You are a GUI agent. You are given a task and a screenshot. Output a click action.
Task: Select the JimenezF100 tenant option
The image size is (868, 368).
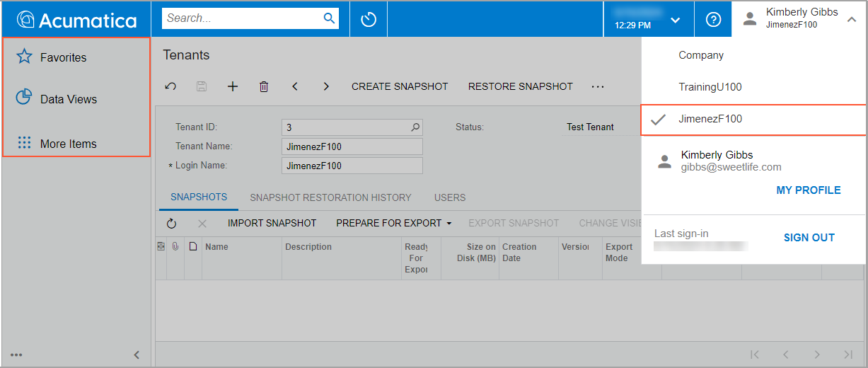(710, 119)
